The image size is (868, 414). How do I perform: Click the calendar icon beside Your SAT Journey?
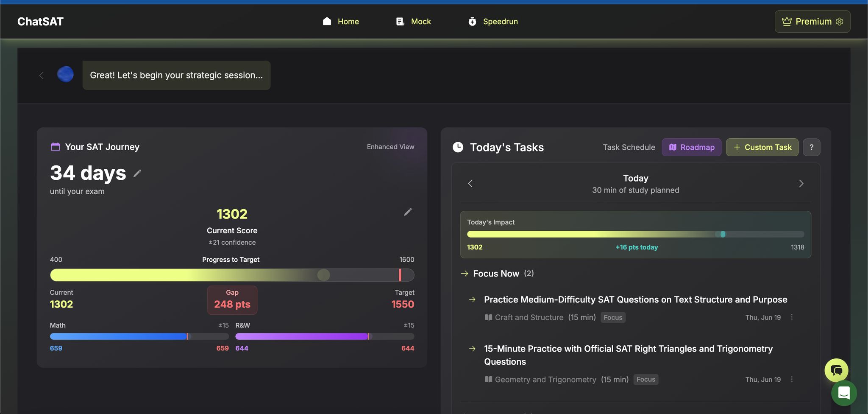(55, 147)
